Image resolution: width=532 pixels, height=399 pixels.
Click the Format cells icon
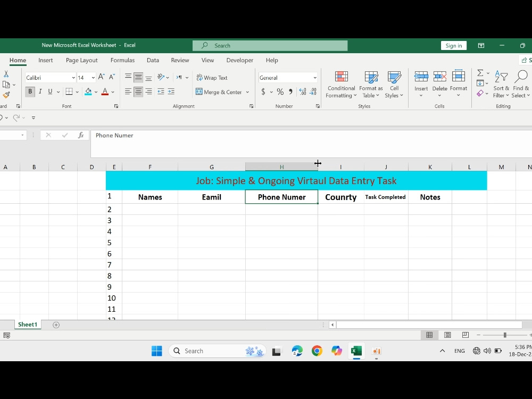tap(459, 77)
